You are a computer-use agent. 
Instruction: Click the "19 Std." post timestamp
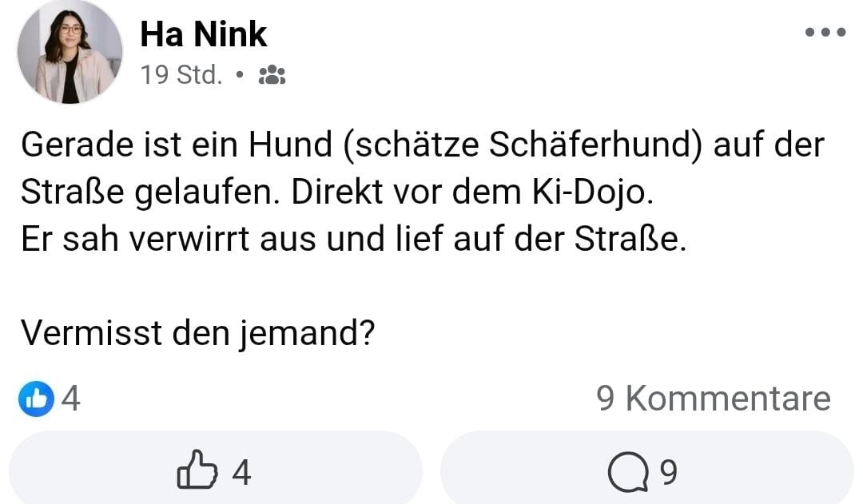tap(181, 75)
